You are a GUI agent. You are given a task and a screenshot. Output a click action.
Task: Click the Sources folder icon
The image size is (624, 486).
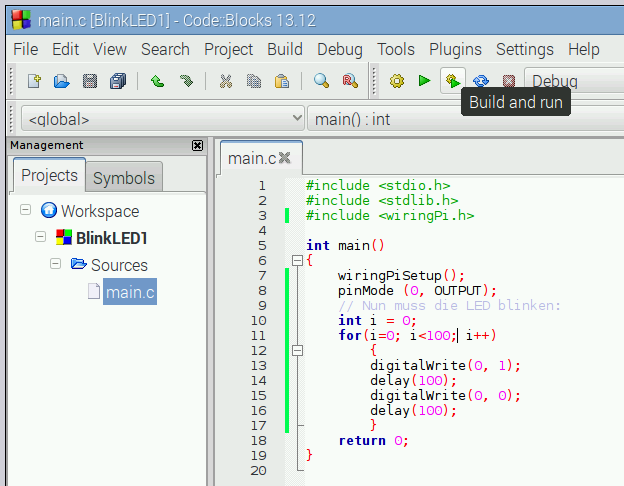coord(78,264)
